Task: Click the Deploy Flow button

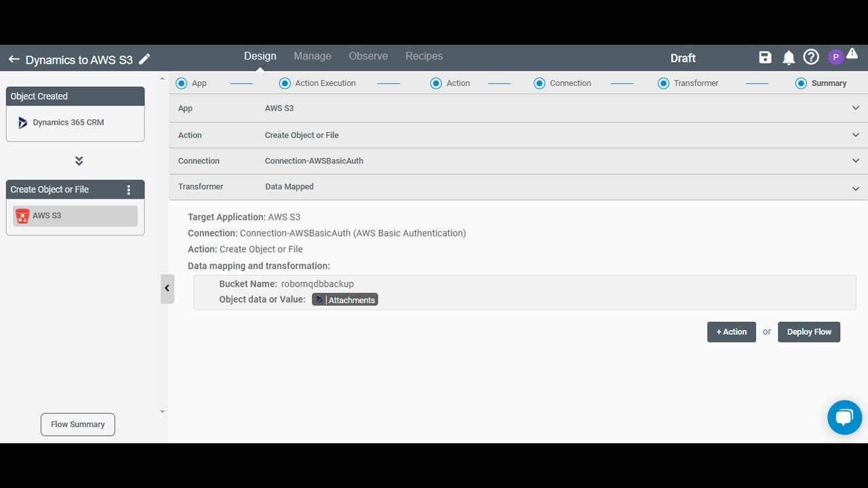Action: [809, 332]
